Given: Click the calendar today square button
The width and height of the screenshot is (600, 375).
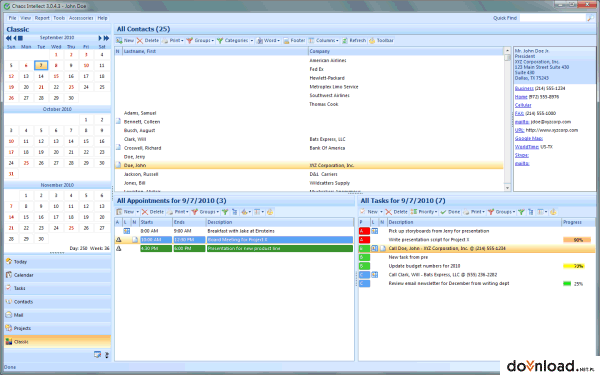Looking at the screenshot, I should click(x=20, y=38).
